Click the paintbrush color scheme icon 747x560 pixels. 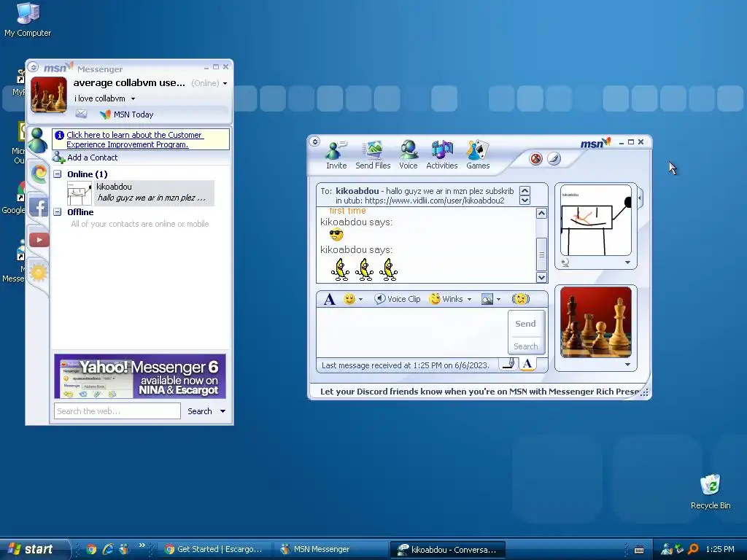click(554, 158)
